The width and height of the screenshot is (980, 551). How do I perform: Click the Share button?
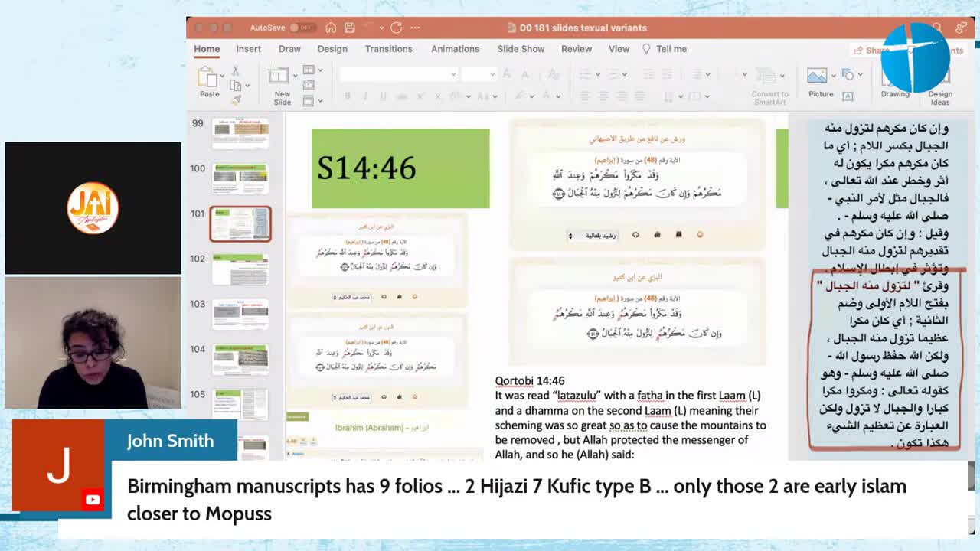[x=872, y=50]
